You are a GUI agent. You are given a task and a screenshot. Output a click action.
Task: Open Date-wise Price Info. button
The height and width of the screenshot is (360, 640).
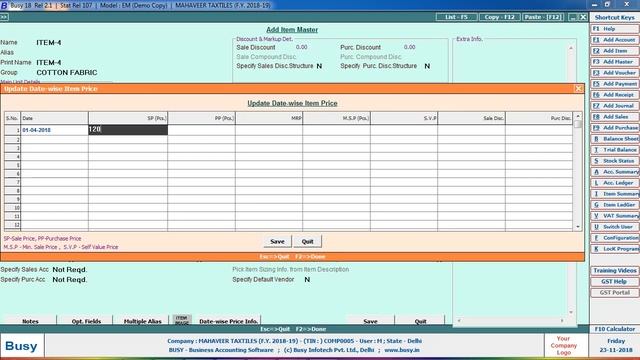[228, 321]
